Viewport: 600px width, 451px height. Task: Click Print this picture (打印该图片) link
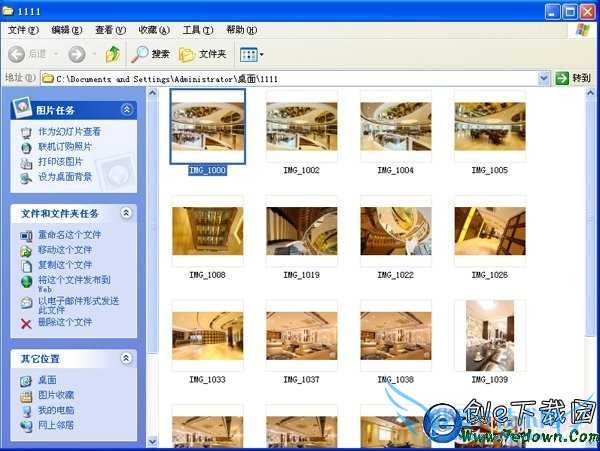tap(60, 161)
